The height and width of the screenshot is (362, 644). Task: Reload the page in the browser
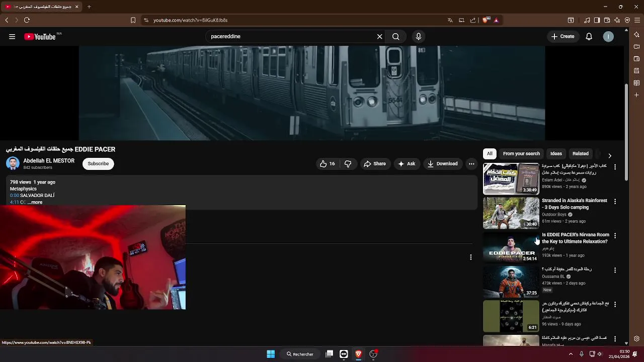[27, 20]
